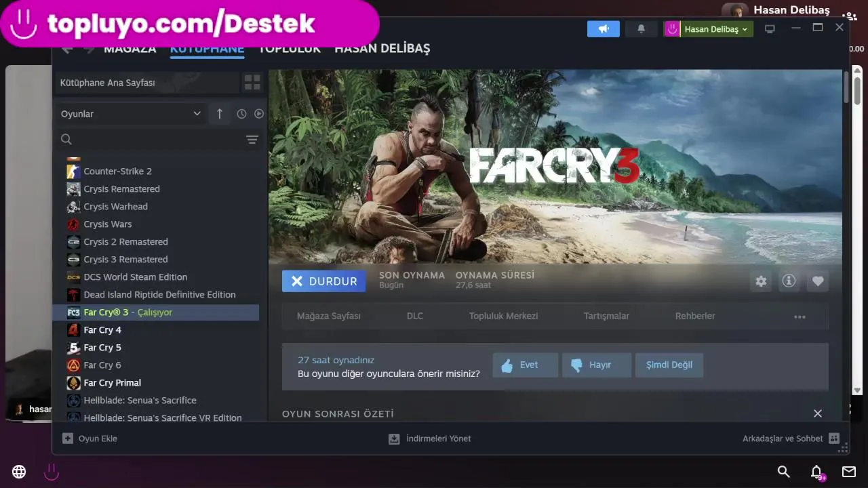The image size is (868, 488).
Task: Click the sort ascending arrow icon
Action: pos(219,114)
